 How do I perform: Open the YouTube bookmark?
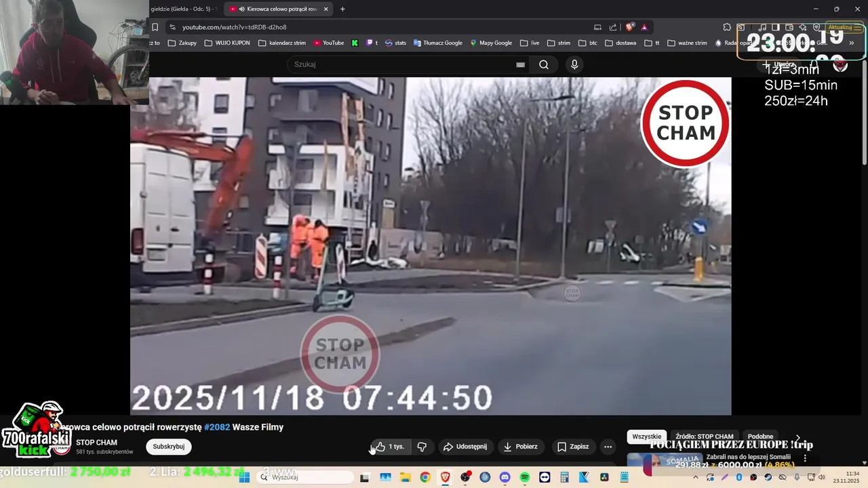(329, 43)
